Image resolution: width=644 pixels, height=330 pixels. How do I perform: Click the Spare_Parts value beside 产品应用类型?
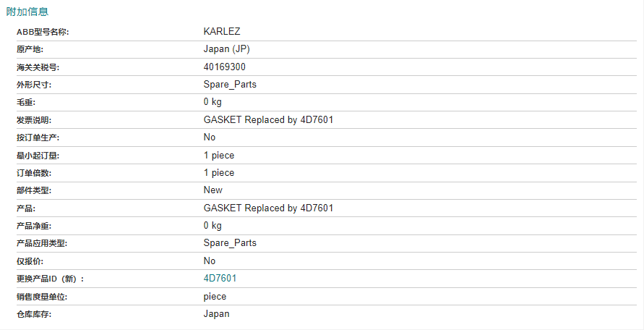230,243
